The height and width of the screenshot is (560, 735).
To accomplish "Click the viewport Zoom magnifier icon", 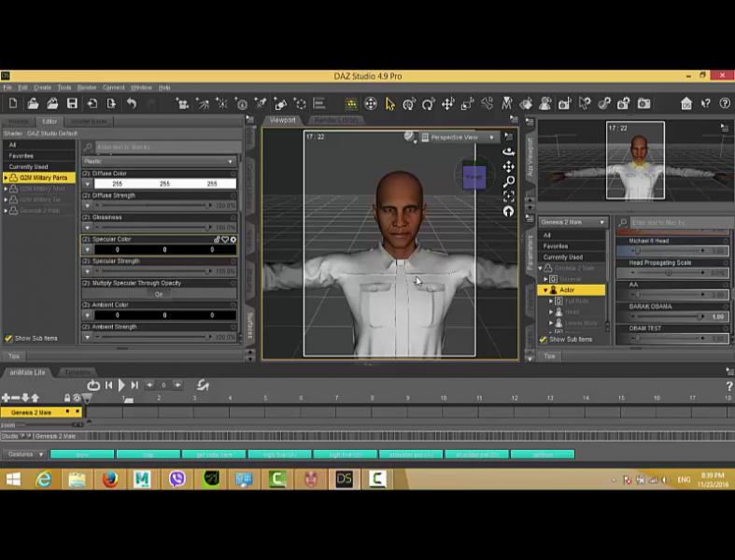I will [508, 181].
